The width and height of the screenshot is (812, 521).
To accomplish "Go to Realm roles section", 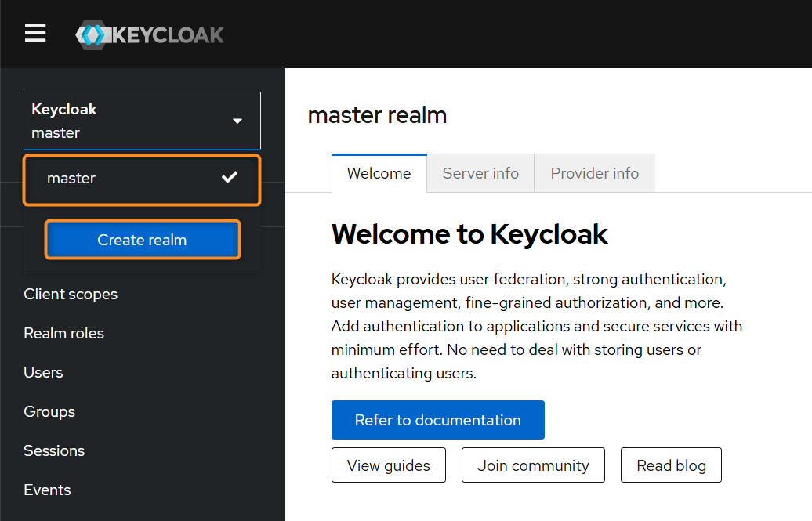I will [x=64, y=334].
